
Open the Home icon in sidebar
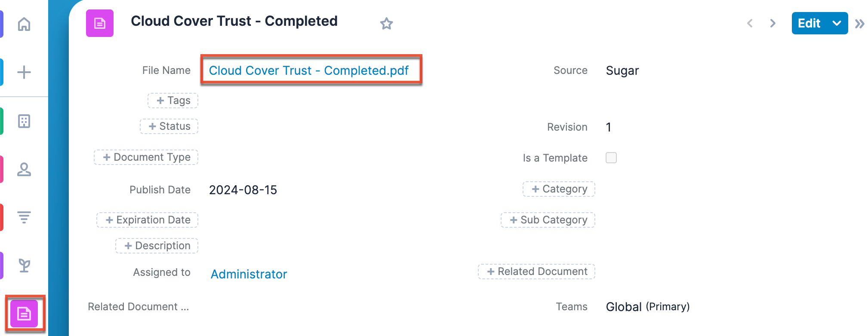(x=24, y=24)
